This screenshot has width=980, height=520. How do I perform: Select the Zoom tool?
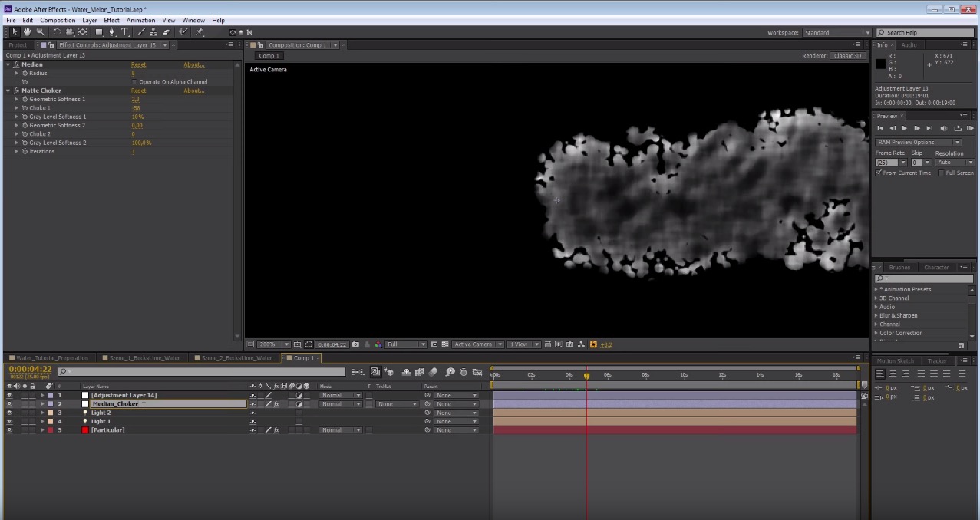pyautogui.click(x=40, y=31)
